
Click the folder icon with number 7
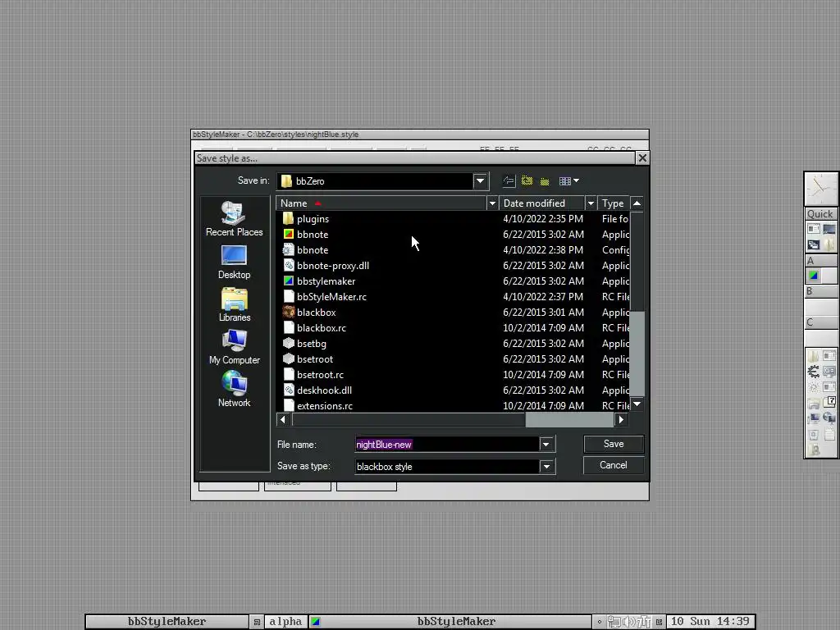[829, 402]
